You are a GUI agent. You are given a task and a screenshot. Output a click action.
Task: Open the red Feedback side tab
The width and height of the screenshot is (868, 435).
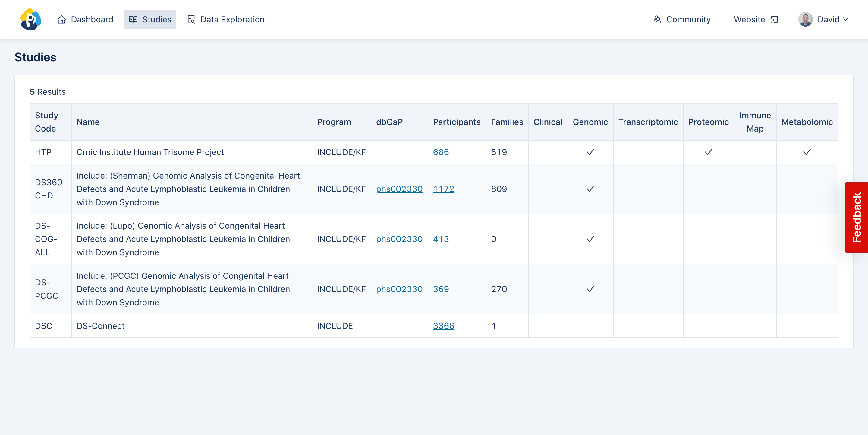[x=856, y=217]
